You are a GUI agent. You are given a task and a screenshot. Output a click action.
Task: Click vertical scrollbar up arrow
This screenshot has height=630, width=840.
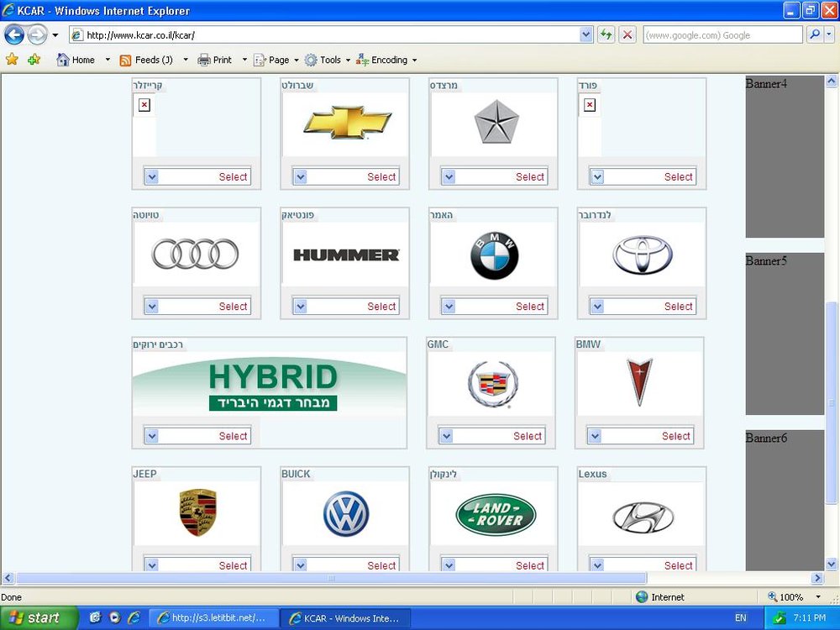pyautogui.click(x=832, y=81)
